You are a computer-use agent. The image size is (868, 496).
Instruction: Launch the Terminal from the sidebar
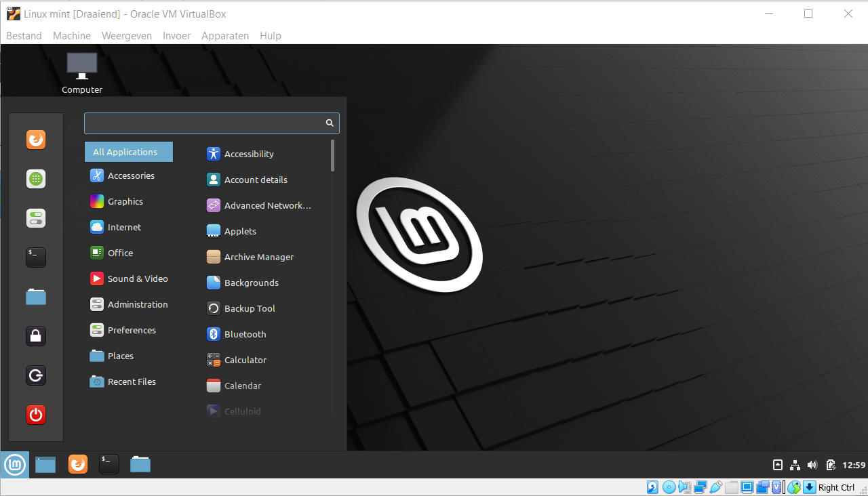pyautogui.click(x=35, y=257)
